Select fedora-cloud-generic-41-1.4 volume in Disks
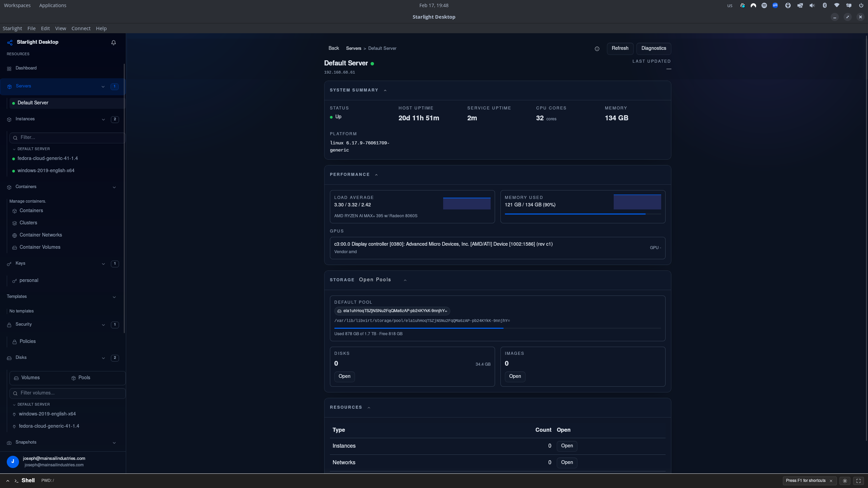Screen dimensions: 868x488 tap(49, 426)
